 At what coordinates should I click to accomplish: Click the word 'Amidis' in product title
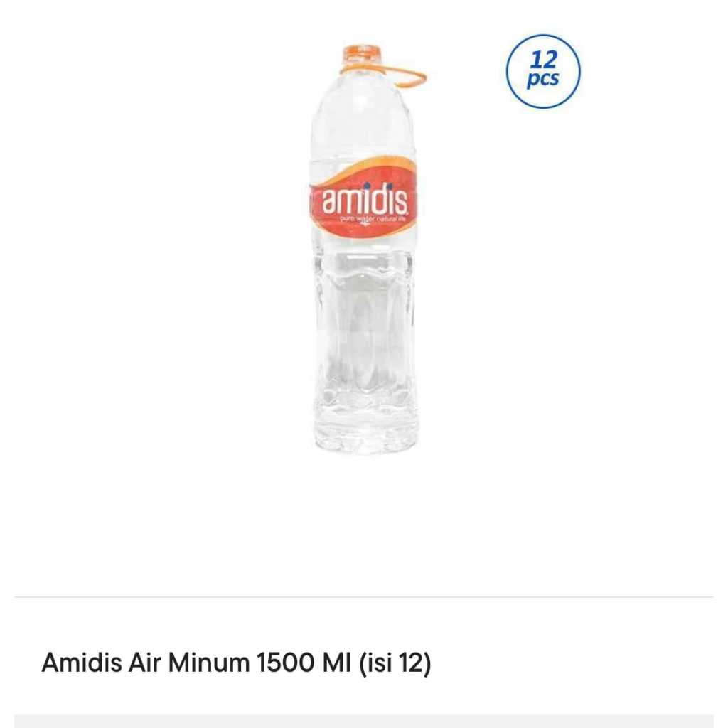click(81, 663)
